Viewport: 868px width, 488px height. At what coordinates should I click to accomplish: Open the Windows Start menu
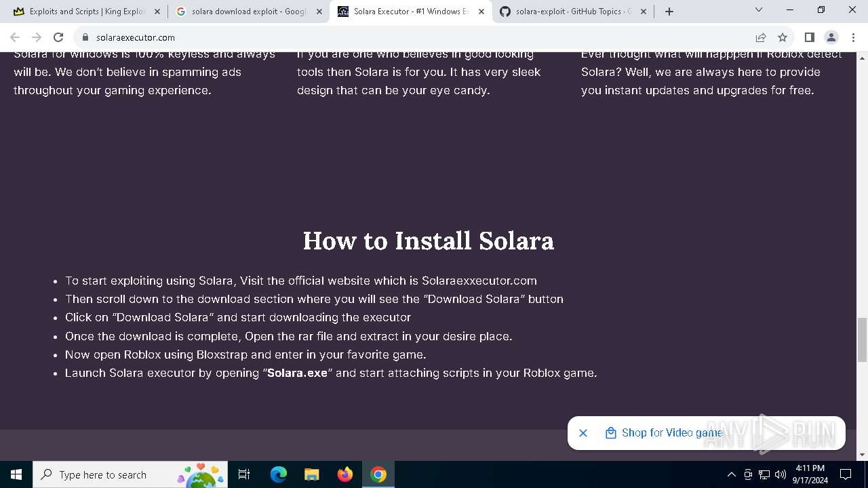[x=16, y=474]
